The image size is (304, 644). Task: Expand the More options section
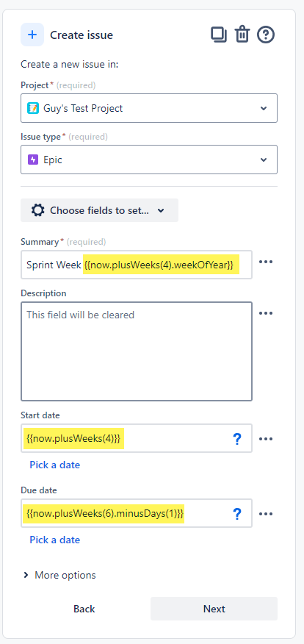pyautogui.click(x=59, y=575)
